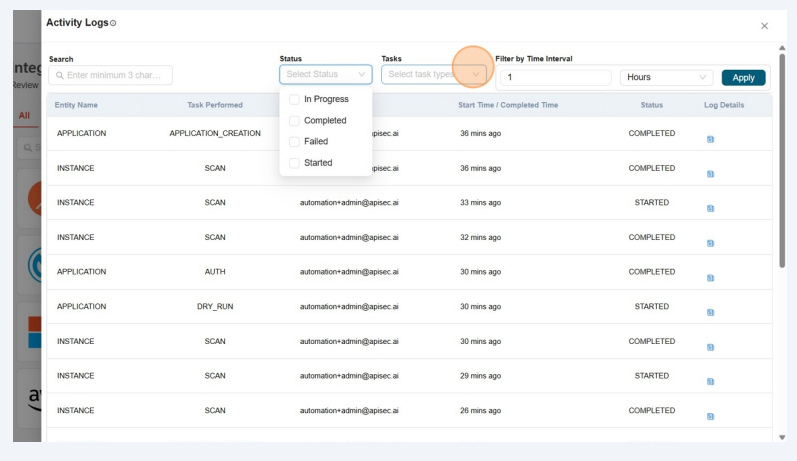Click the email in the DRY_RUN row
The height and width of the screenshot is (461, 797).
click(349, 306)
